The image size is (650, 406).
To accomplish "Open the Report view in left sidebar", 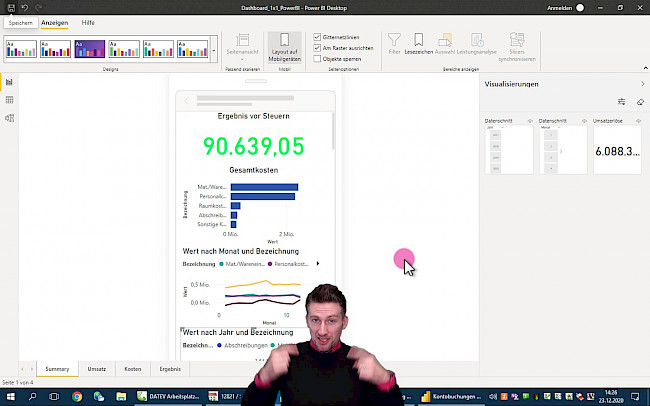I will [x=9, y=83].
